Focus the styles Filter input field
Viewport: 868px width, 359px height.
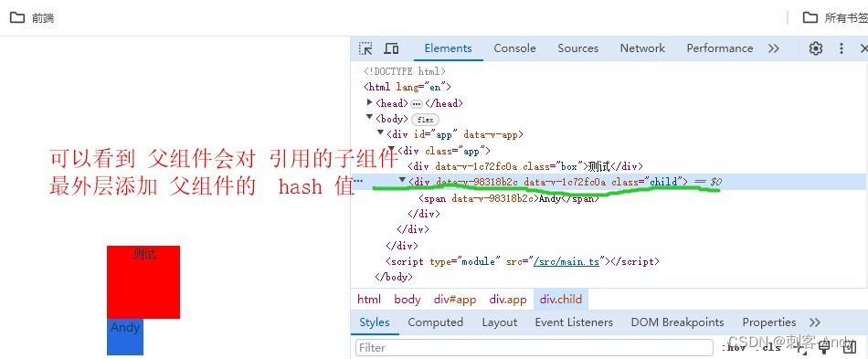coord(535,347)
